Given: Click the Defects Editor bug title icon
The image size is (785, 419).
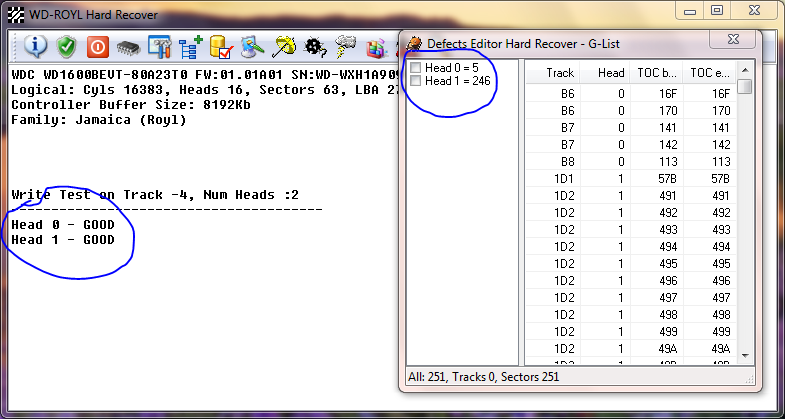Looking at the screenshot, I should [x=414, y=44].
